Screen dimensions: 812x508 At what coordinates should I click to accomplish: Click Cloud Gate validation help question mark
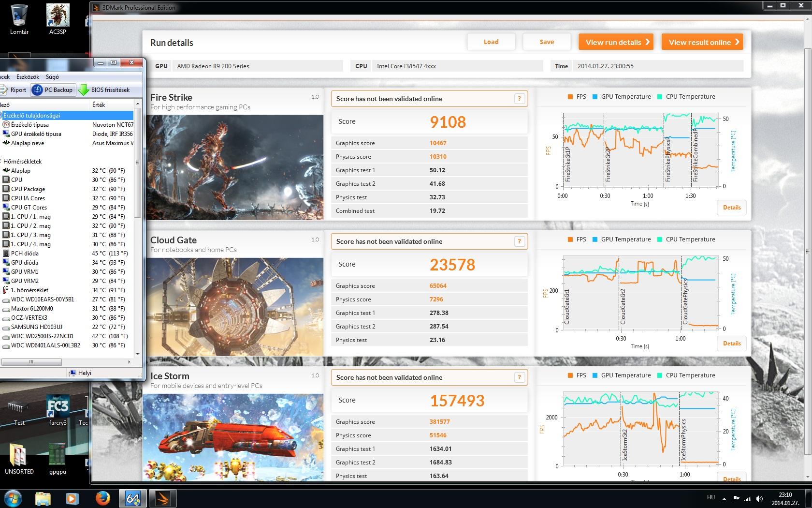pos(520,241)
